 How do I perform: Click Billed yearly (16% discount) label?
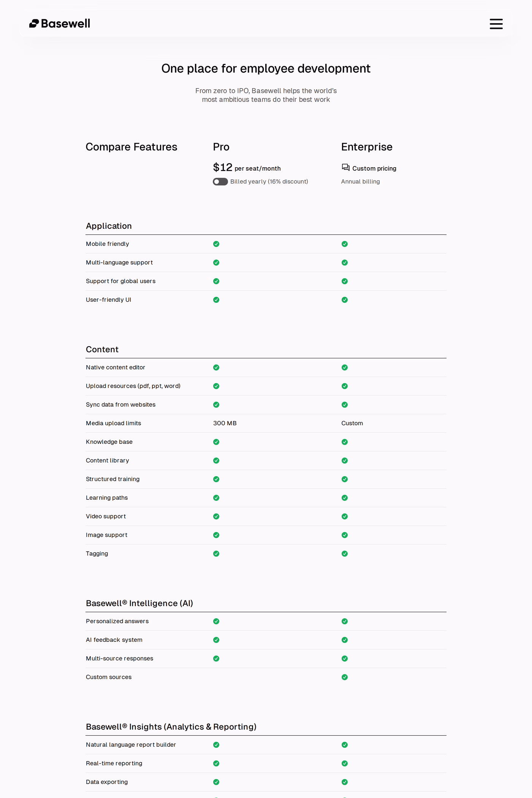pyautogui.click(x=269, y=182)
